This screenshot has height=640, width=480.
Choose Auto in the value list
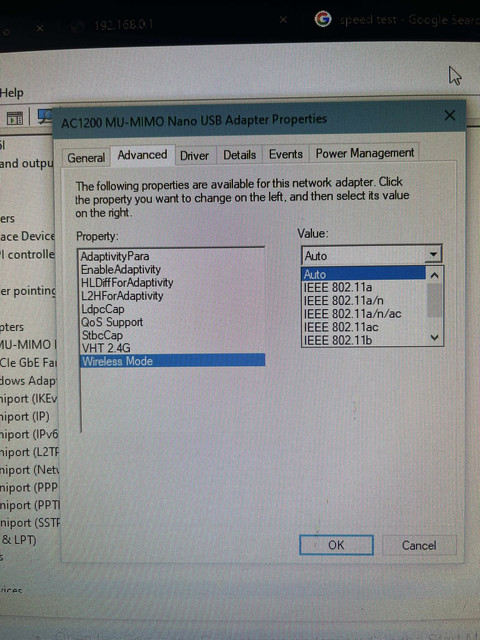tap(363, 274)
